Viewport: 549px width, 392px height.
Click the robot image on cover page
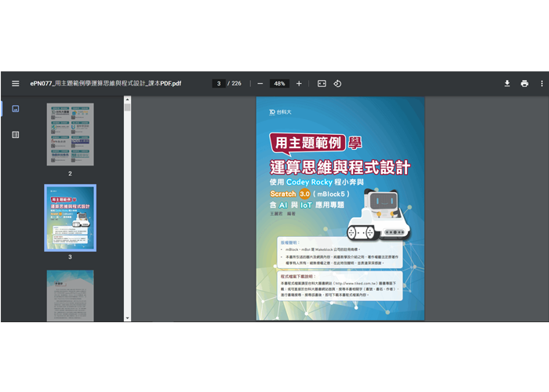pos(380,212)
